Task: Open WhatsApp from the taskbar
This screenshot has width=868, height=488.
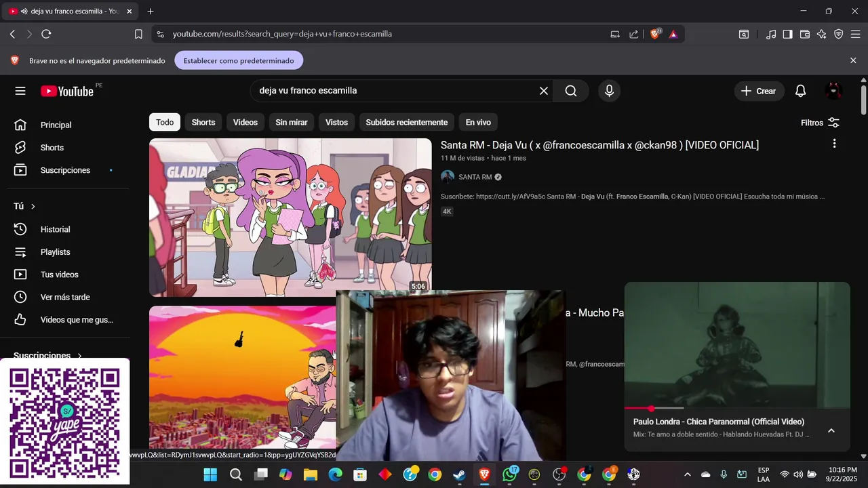Action: [x=510, y=474]
